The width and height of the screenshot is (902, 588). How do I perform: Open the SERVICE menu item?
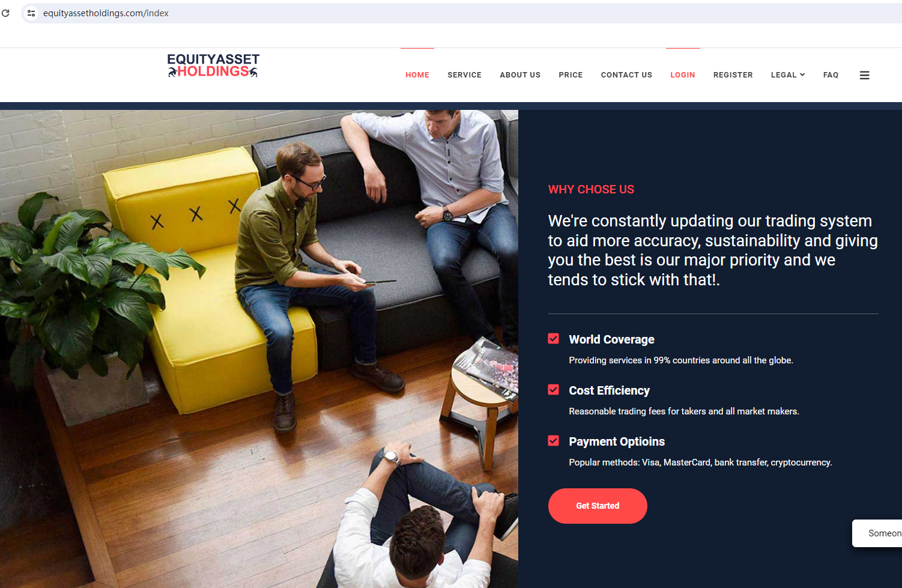tap(464, 75)
